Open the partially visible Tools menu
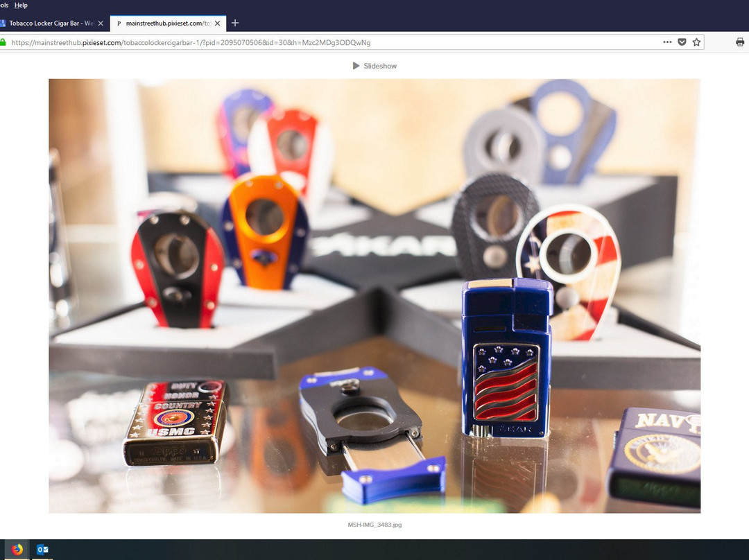The height and width of the screenshot is (560, 749). [x=3, y=6]
